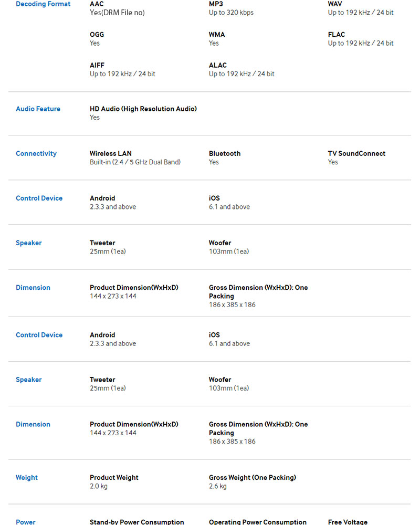The image size is (420, 525).
Task: Select the AAC format heading
Action: 97,4
